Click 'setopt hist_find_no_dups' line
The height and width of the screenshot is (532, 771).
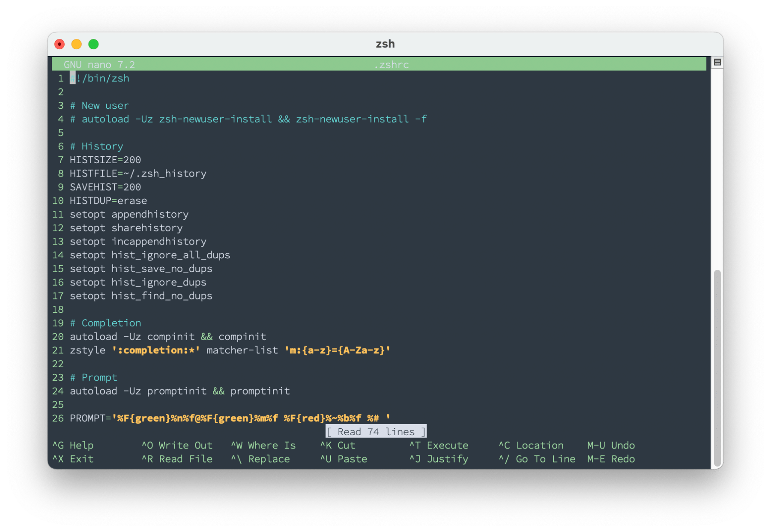tap(141, 296)
